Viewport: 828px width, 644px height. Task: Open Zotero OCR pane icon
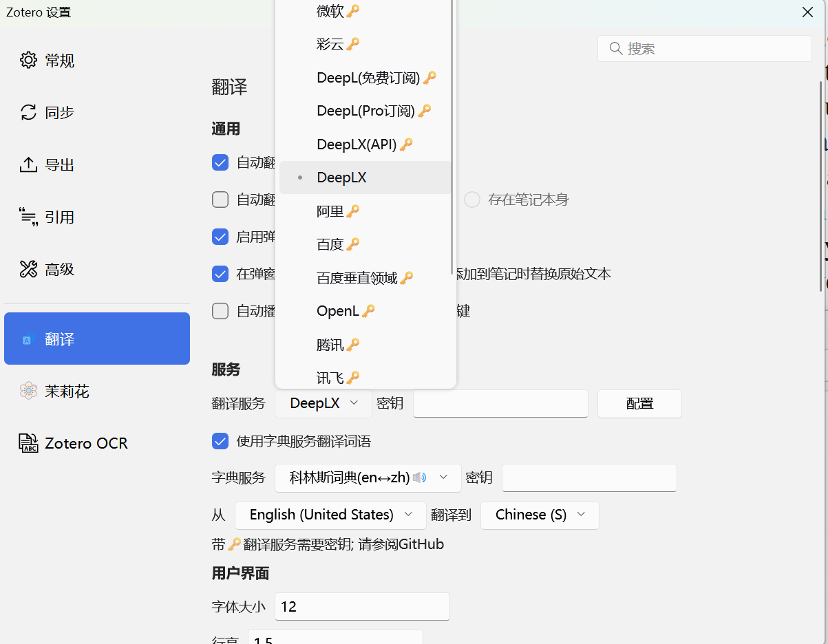pyautogui.click(x=28, y=443)
